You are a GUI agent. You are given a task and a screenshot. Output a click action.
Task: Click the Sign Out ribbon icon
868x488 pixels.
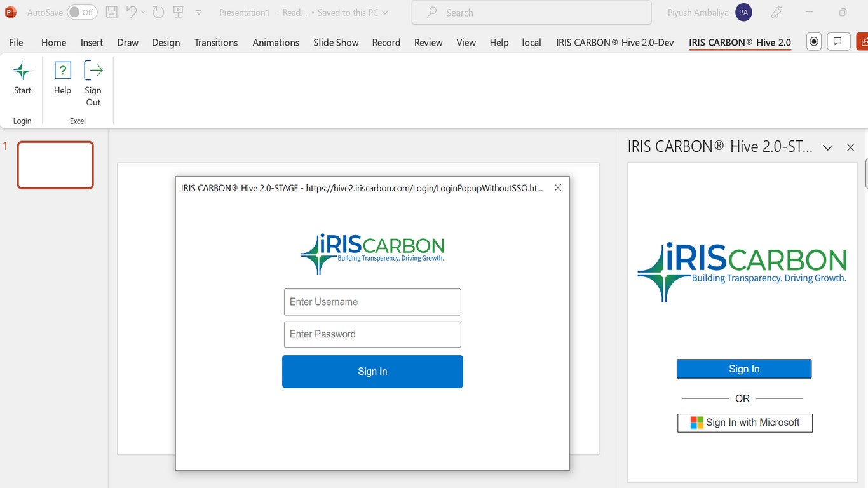(93, 84)
